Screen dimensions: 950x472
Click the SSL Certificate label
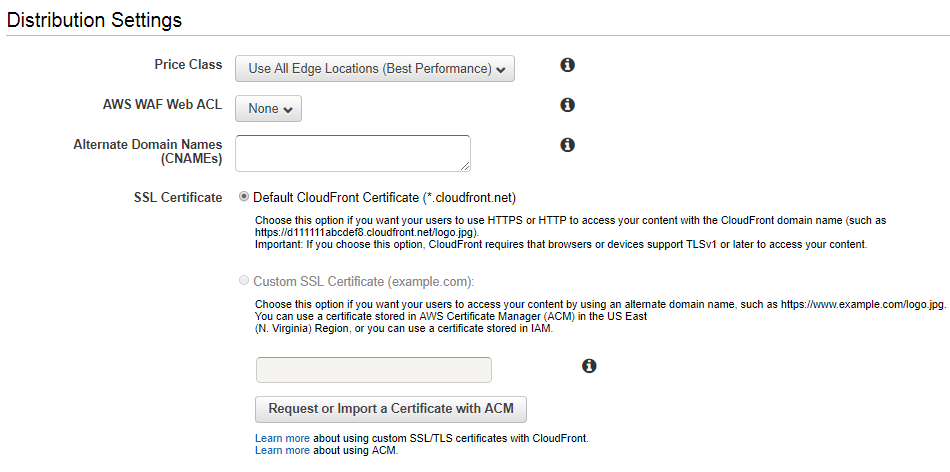(x=178, y=198)
